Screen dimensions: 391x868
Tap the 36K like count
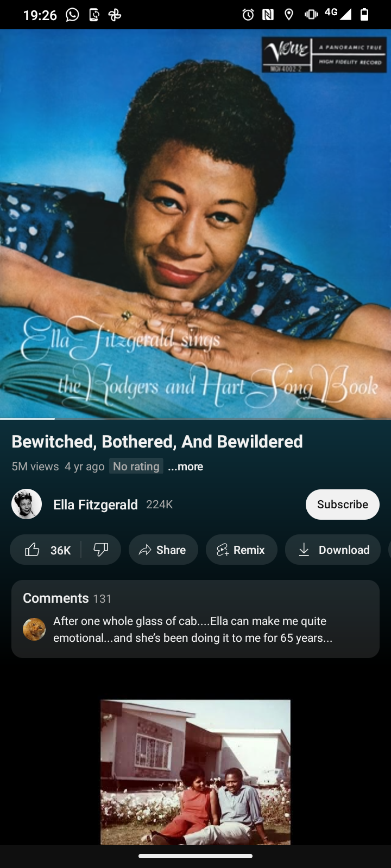[x=60, y=550]
